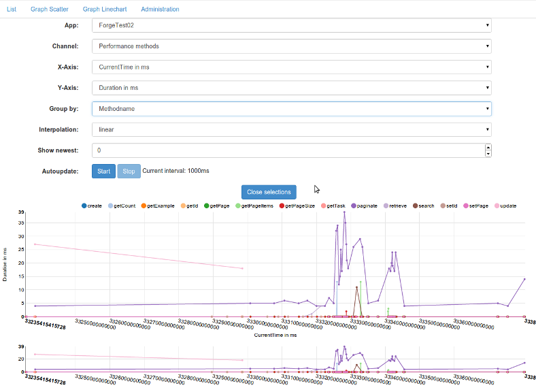
Task: Open the App dropdown showing ForgeTest02
Action: click(x=292, y=25)
